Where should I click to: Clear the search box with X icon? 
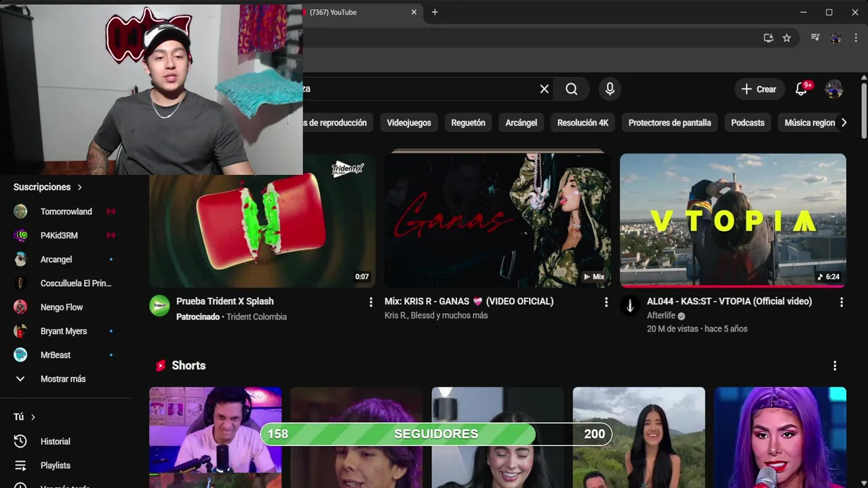click(x=544, y=89)
